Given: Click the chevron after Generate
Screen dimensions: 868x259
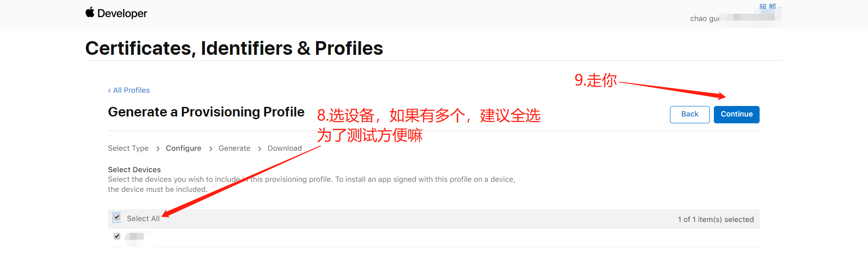Looking at the screenshot, I should point(259,149).
